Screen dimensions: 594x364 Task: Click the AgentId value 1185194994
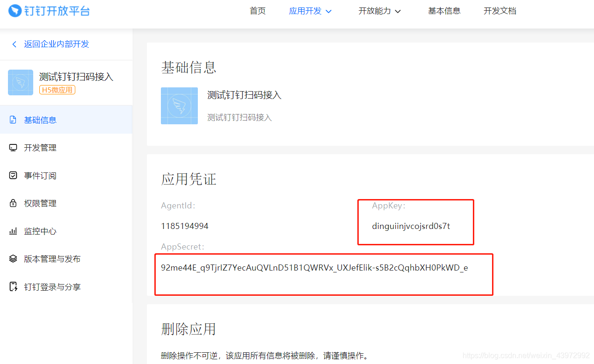185,226
